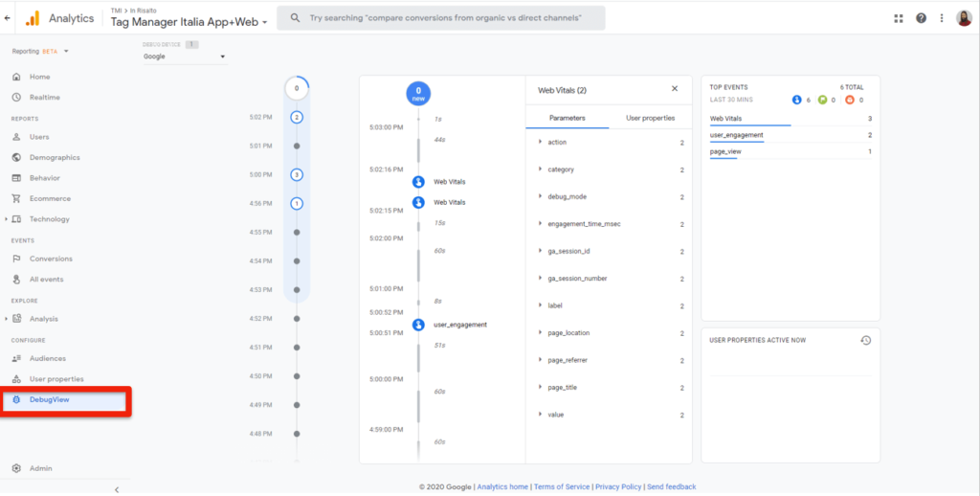Expand the label parameter
The width and height of the screenshot is (980, 496).
point(540,305)
